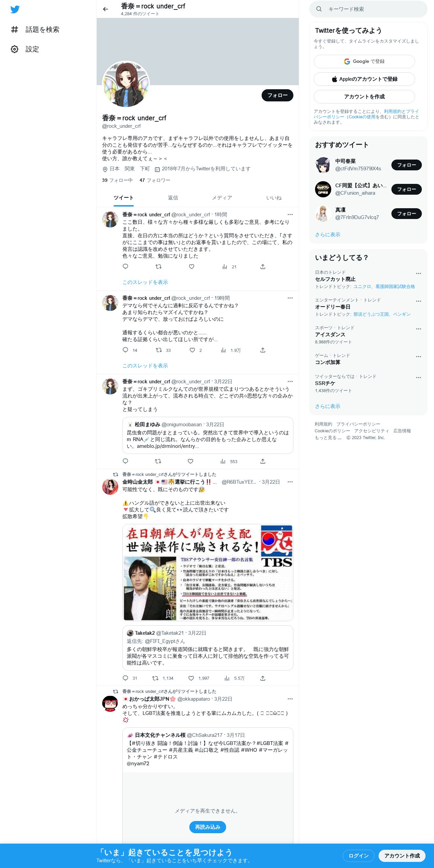This screenshot has height=868, width=434.
Task: Like the 1時間 tweet
Action: tap(192, 267)
